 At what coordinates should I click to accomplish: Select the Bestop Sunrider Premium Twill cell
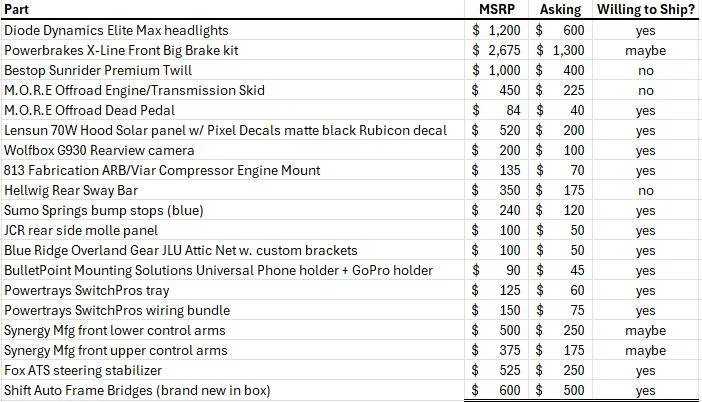pyautogui.click(x=232, y=70)
